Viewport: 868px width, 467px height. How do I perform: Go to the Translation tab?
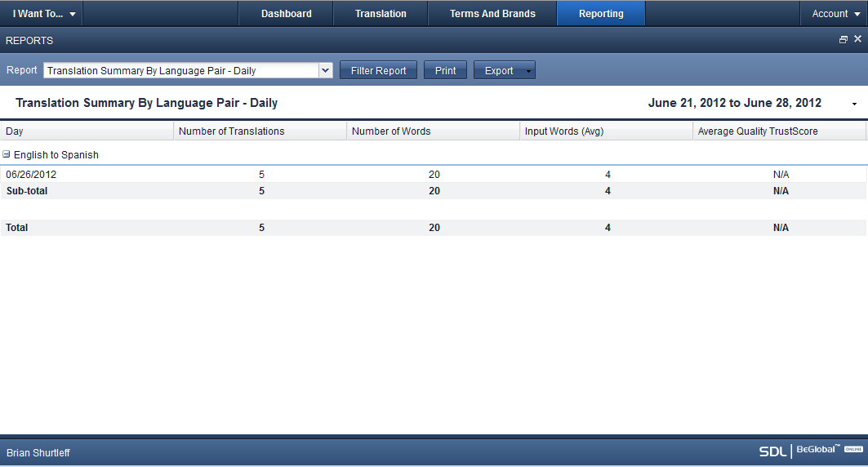(381, 14)
